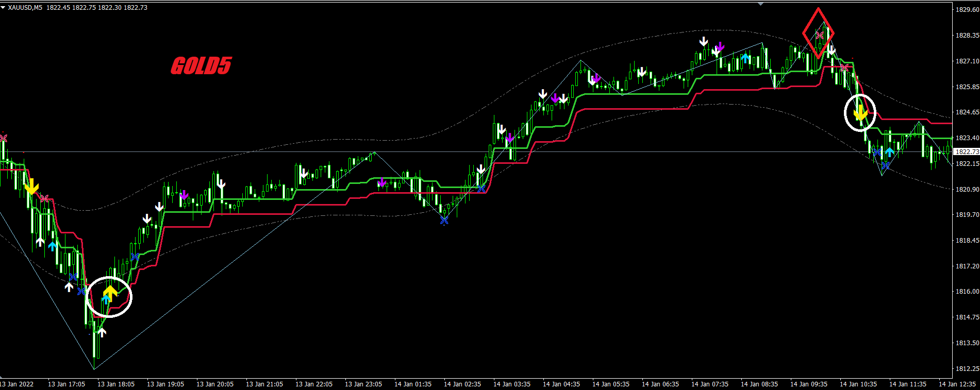Select the uncircled yellow down arrow signal
This screenshot has width=980, height=390.
point(31,186)
